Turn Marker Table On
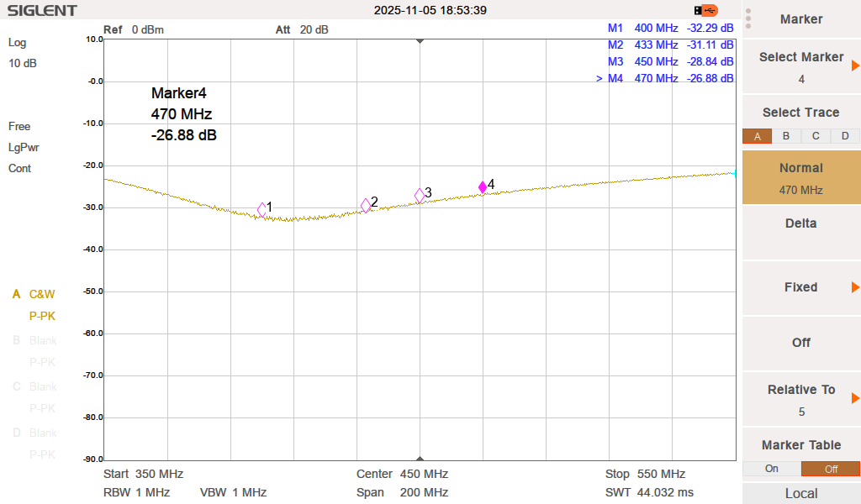 coord(772,469)
